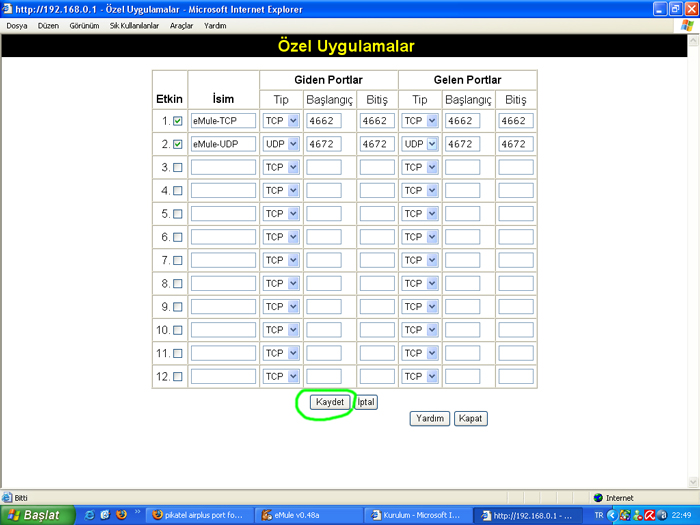Image resolution: width=700 pixels, height=525 pixels.
Task: Click page icon in title bar
Action: point(6,9)
